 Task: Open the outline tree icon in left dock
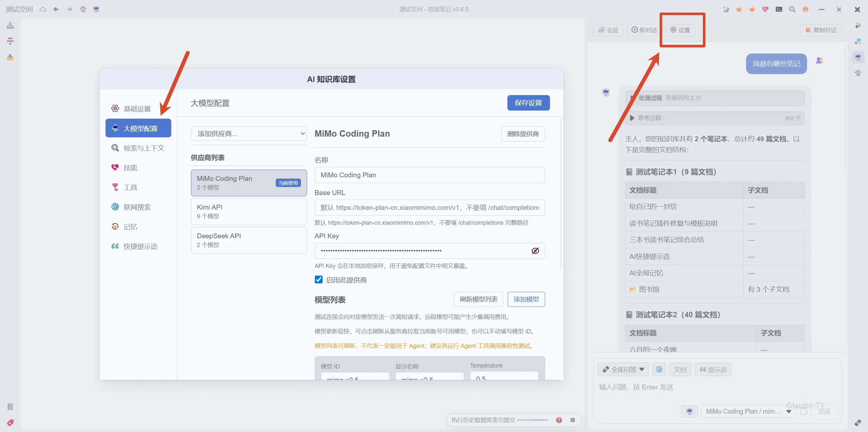(x=10, y=25)
